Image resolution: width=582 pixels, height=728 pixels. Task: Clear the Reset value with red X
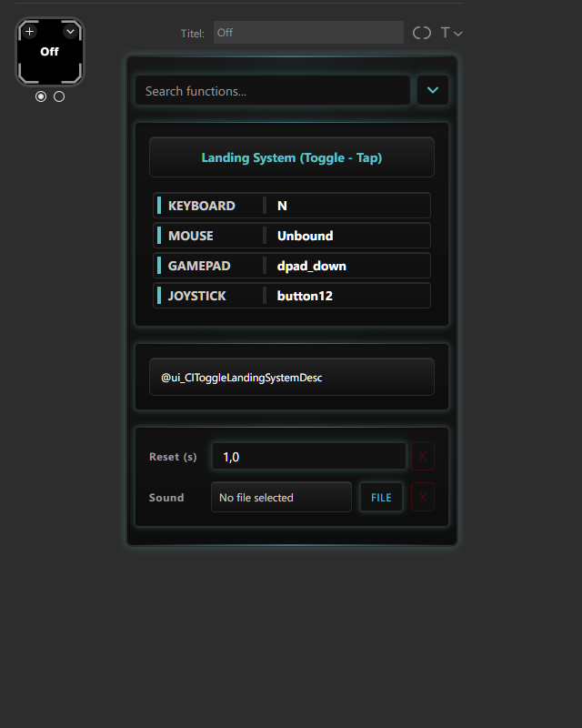tap(423, 457)
